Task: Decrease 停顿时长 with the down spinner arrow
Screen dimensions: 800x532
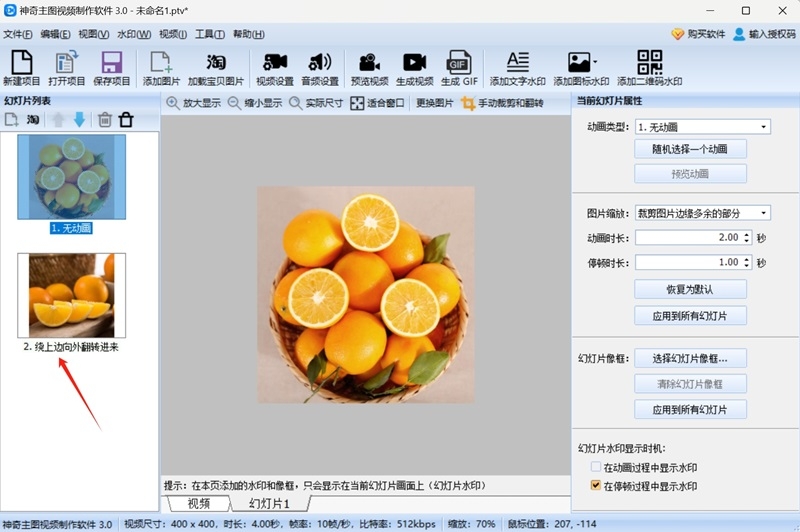Action: 746,265
